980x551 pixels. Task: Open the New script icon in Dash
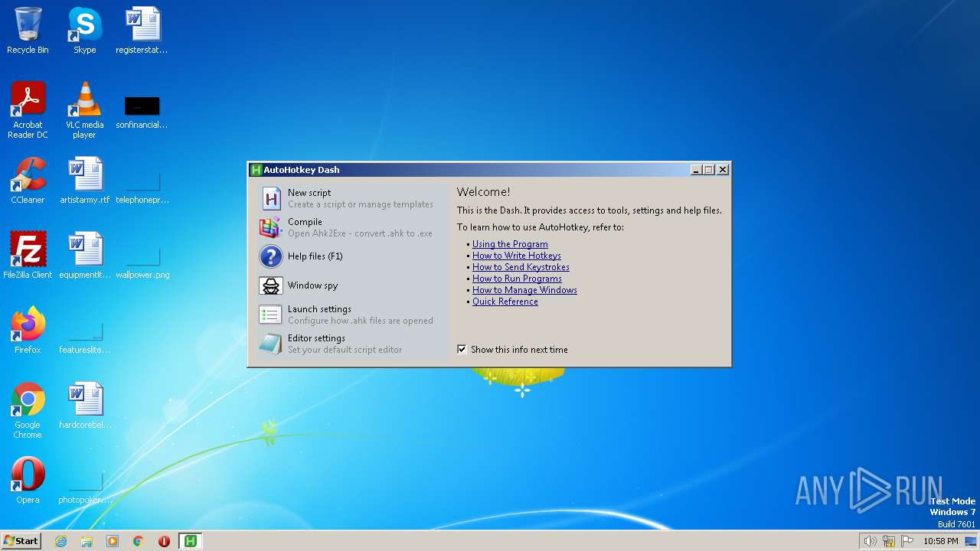(271, 198)
